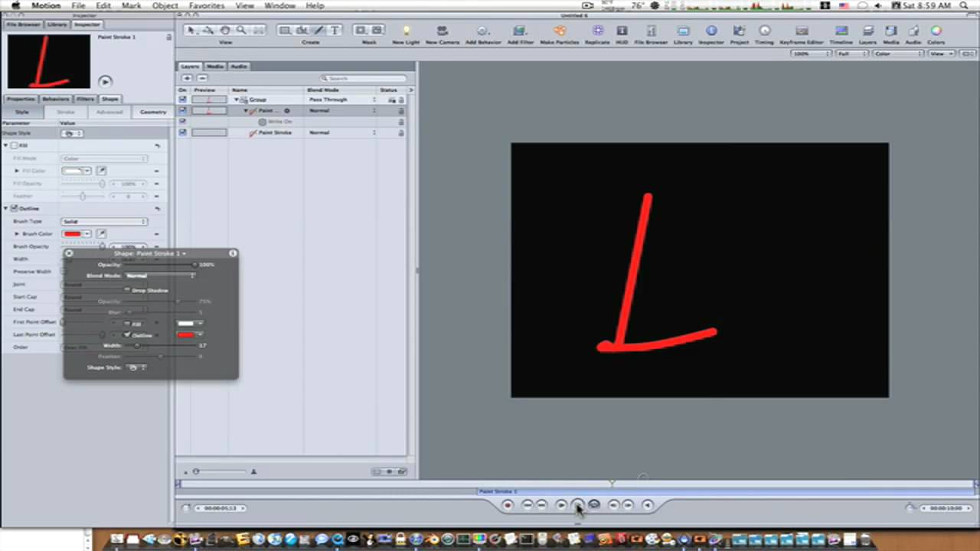Click the add layer plus button
Screen dimensions: 980x551
(187, 78)
